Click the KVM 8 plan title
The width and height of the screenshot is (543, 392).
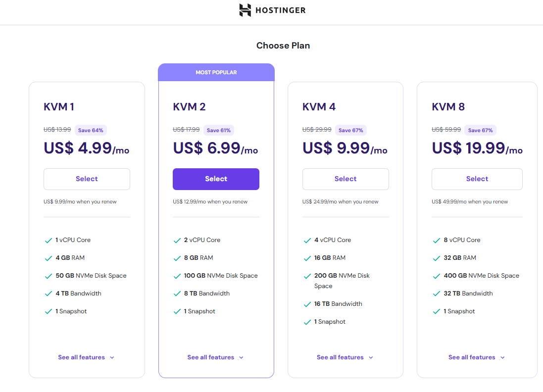448,106
